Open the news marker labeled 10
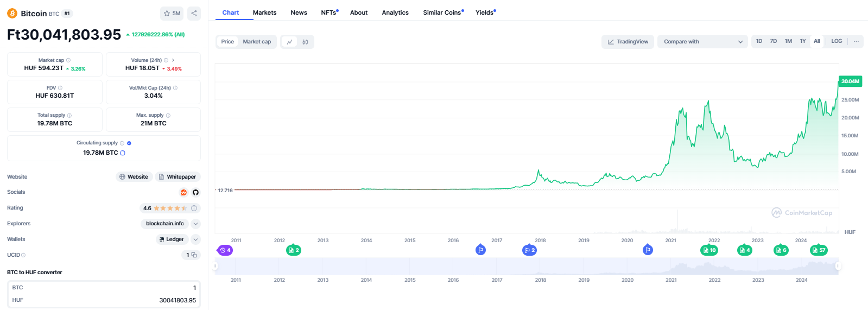Screen dimensions: 868x310 click(x=709, y=250)
